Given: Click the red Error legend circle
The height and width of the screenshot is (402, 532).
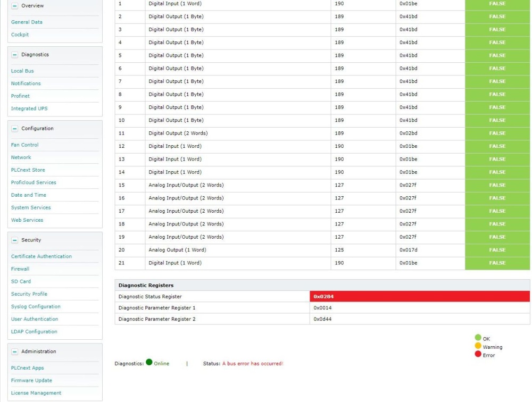Looking at the screenshot, I should [x=478, y=355].
